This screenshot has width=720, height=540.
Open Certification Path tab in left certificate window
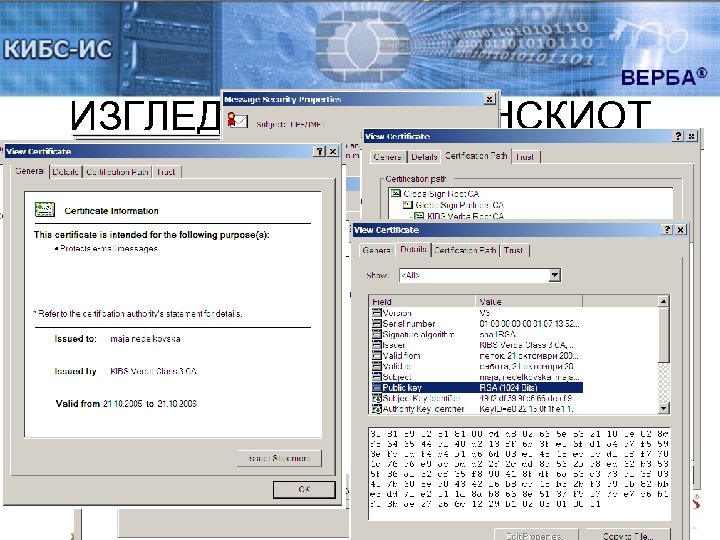[x=117, y=172]
